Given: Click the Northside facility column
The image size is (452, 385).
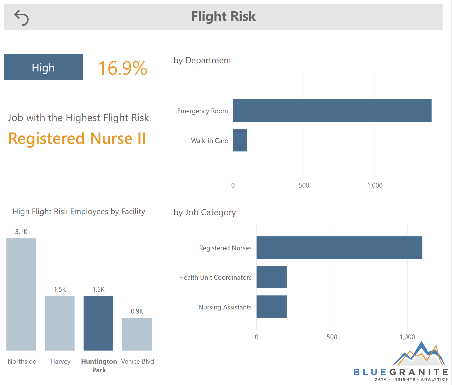Looking at the screenshot, I should click(21, 294).
